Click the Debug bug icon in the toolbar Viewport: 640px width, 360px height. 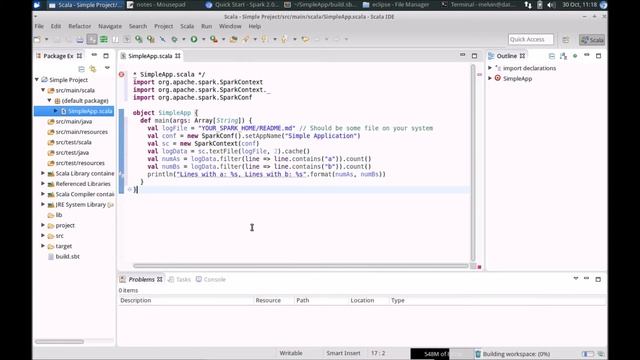point(174,39)
